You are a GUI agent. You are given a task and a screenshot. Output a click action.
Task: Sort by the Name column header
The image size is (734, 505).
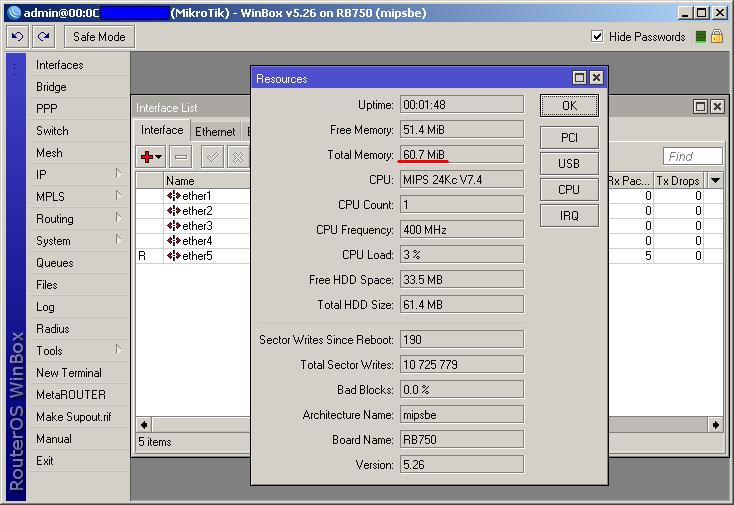pos(206,180)
